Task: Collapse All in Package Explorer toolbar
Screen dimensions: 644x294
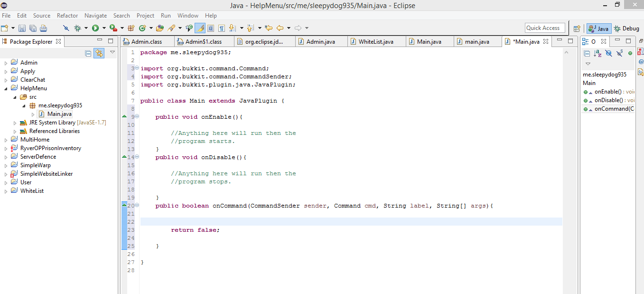Action: (88, 53)
